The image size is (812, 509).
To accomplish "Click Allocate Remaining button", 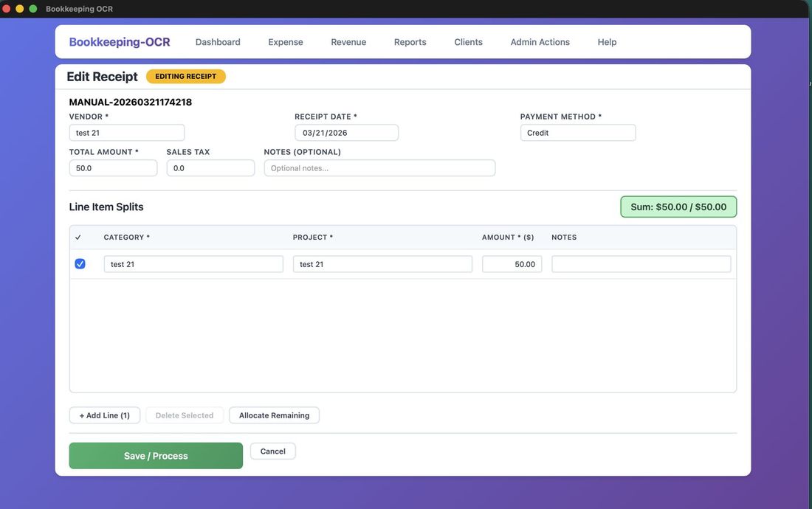I will pos(274,415).
